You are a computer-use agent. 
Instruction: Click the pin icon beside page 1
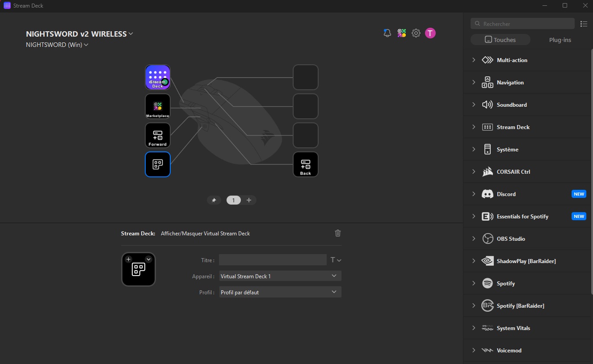click(x=214, y=200)
